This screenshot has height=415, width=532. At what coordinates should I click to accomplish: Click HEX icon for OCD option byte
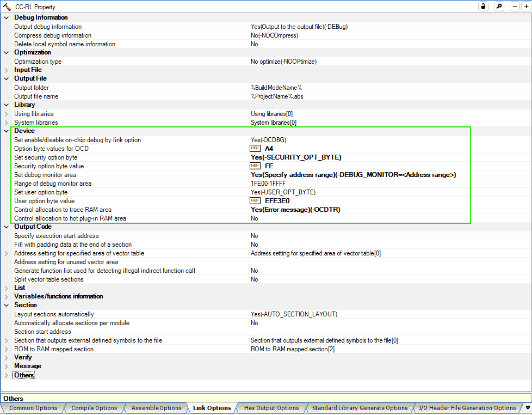255,149
